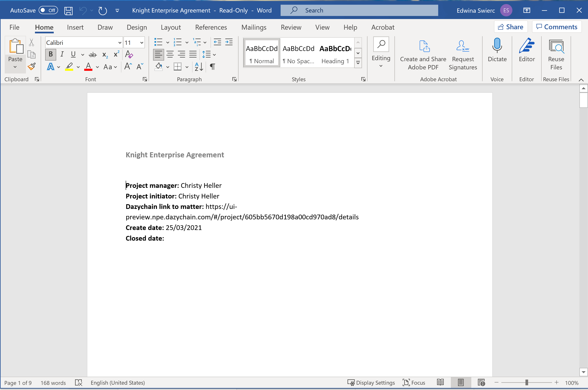The image size is (588, 390).
Task: Switch to the Review tab
Action: point(291,27)
